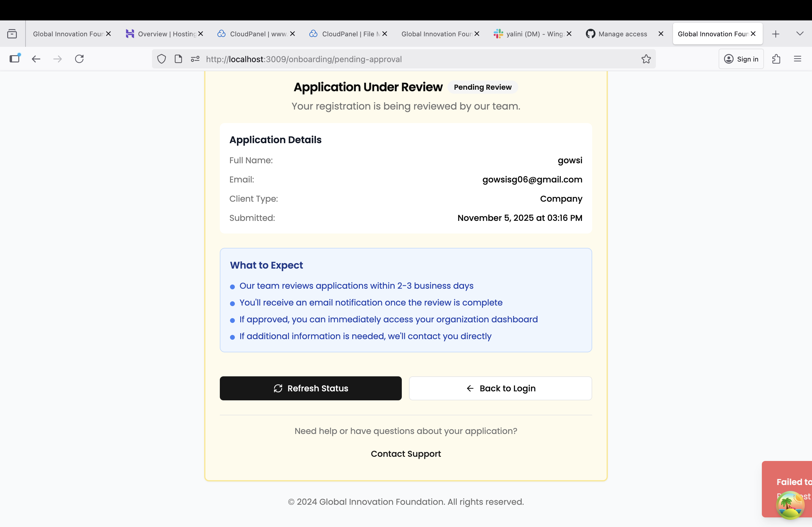Open the sidebar toggle icon
Image resolution: width=812 pixels, height=527 pixels.
[x=15, y=59]
